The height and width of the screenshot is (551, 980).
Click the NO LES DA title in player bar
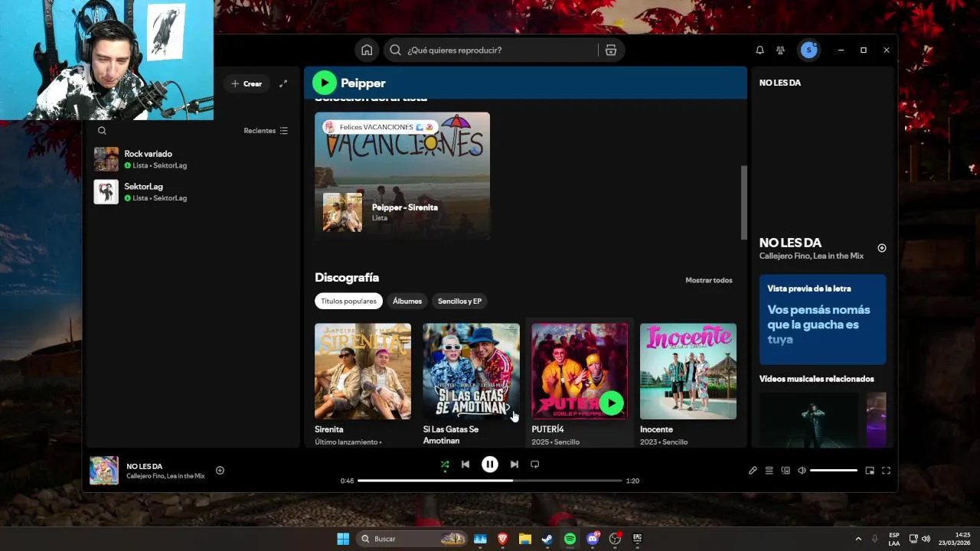coord(145,466)
